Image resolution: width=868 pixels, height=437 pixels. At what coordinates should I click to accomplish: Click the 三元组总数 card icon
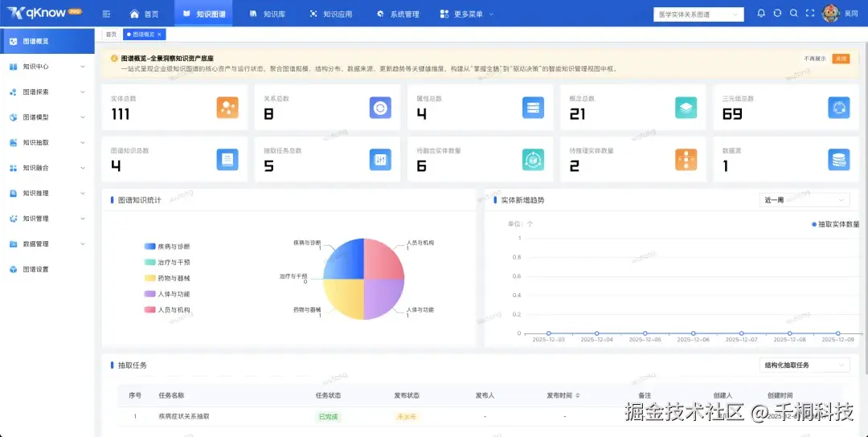click(838, 108)
